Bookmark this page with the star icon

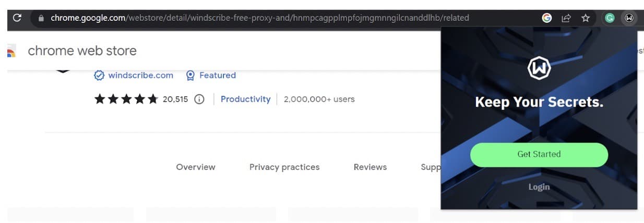click(x=586, y=18)
